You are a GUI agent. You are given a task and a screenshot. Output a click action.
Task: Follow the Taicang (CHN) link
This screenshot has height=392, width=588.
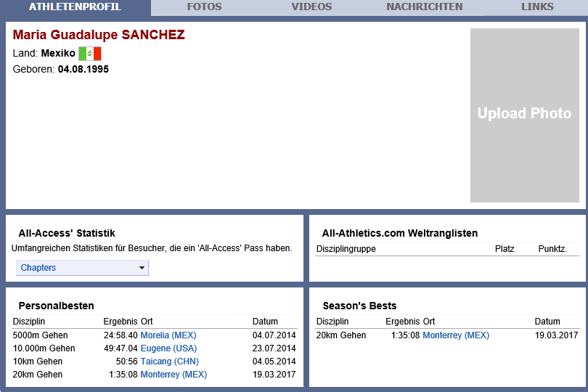click(x=169, y=362)
